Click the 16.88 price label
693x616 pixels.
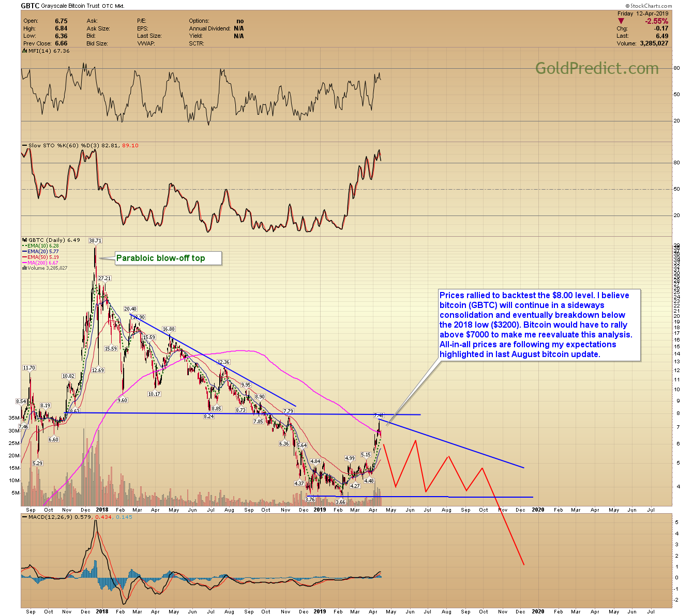pyautogui.click(x=169, y=329)
